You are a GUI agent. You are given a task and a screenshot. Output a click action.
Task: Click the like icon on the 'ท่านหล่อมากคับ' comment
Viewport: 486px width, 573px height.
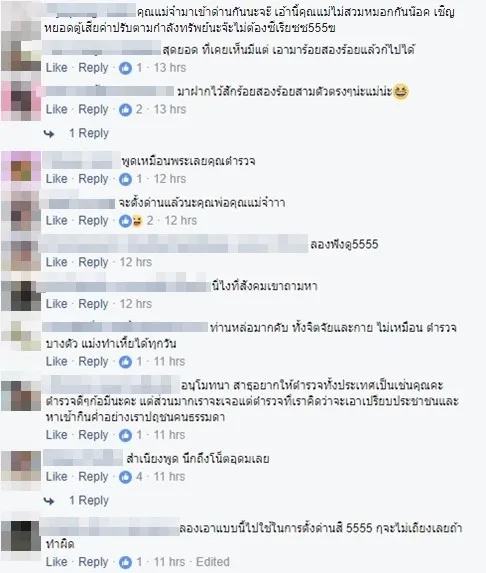[125, 362]
